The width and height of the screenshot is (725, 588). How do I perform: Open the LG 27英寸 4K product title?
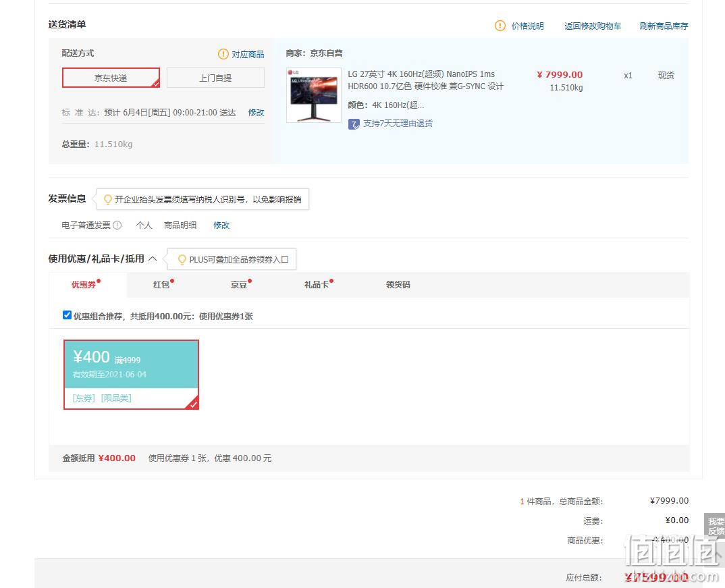(426, 80)
